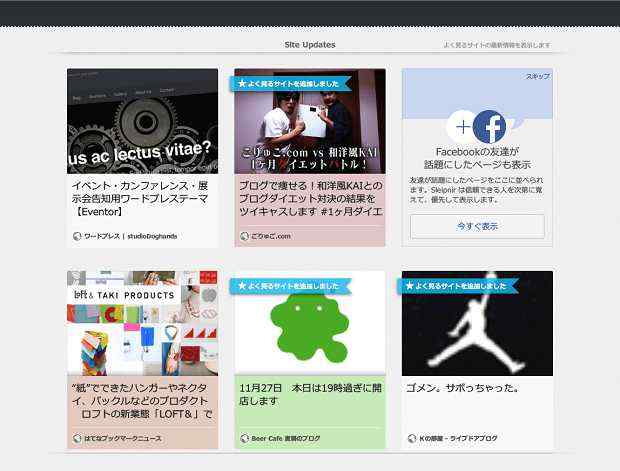Click favicon next to Kの部屋 ライブドアブログ

[412, 438]
